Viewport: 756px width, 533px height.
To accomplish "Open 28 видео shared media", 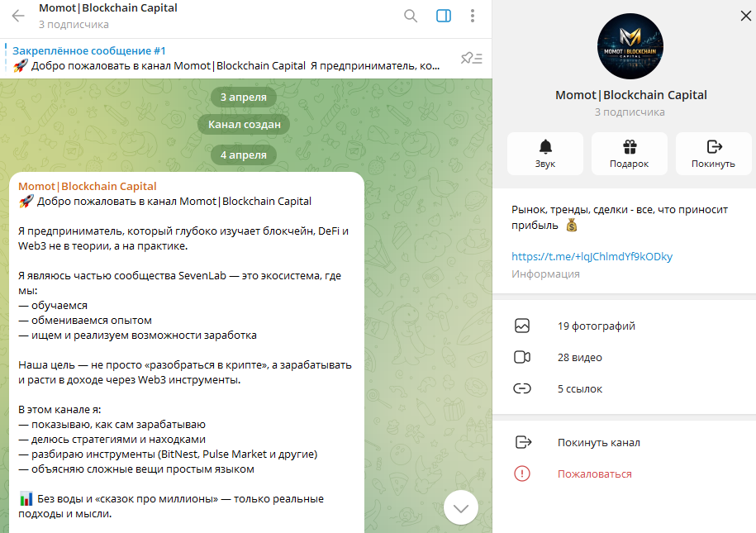I will pyautogui.click(x=624, y=358).
